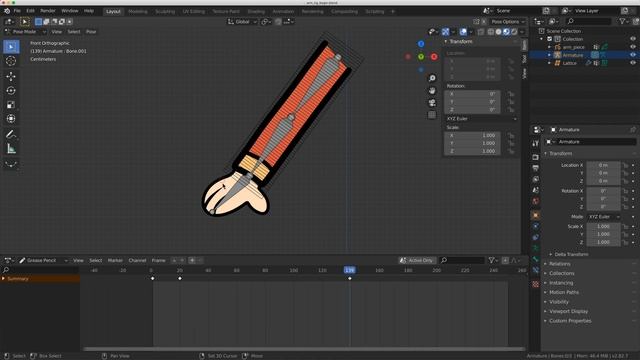This screenshot has width=640, height=360.
Task: Hide the Lattice object eye icon
Action: click(x=633, y=63)
